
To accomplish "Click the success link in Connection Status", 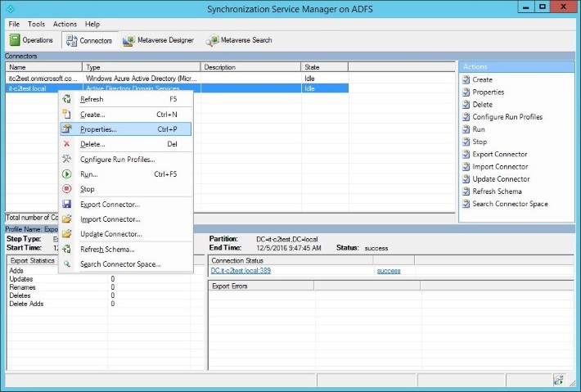I will pyautogui.click(x=389, y=271).
